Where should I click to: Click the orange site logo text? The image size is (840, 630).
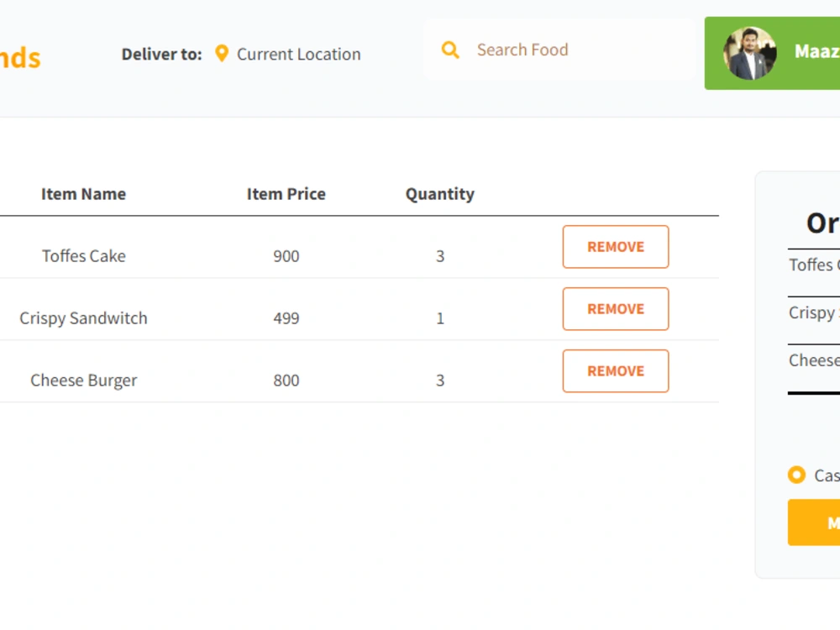tap(20, 57)
